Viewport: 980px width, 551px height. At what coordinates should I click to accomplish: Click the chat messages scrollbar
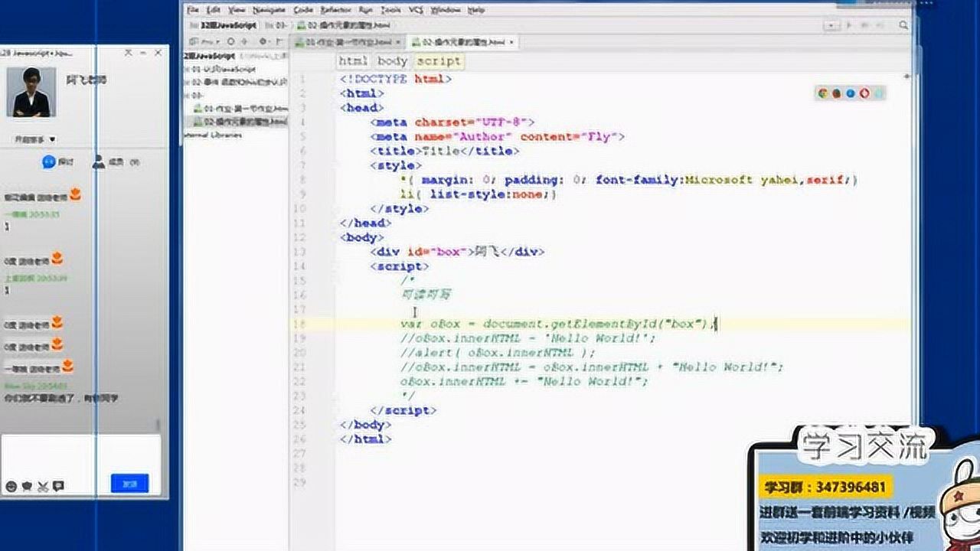tap(158, 425)
